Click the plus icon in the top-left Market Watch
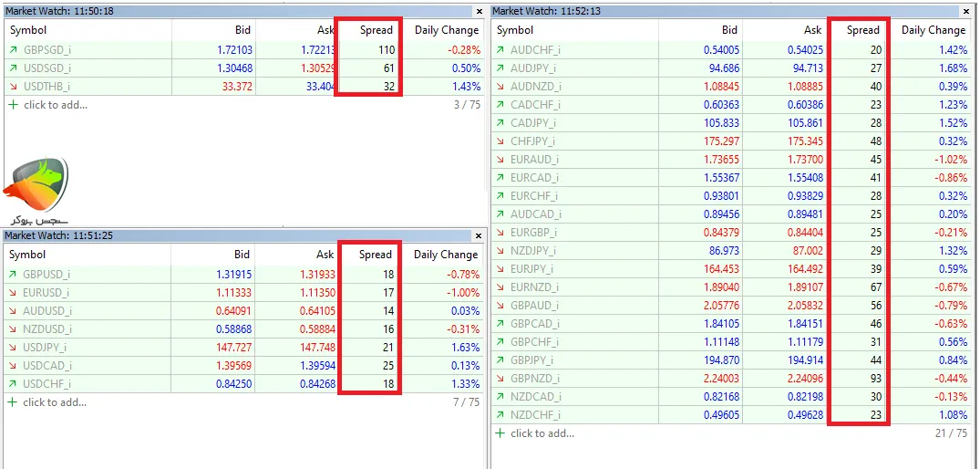 [x=13, y=105]
